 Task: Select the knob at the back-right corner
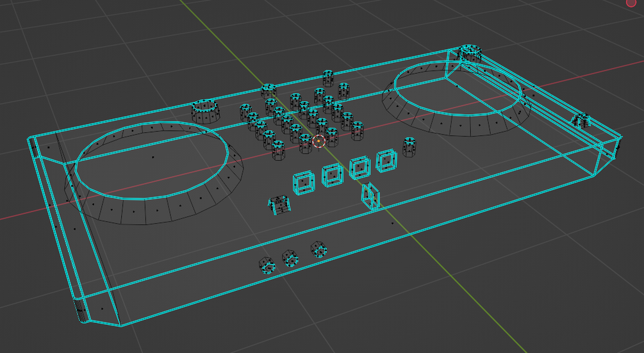pyautogui.click(x=470, y=53)
